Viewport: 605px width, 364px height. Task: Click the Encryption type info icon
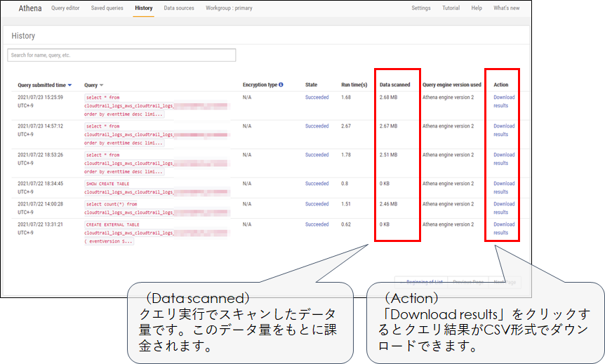coord(281,85)
